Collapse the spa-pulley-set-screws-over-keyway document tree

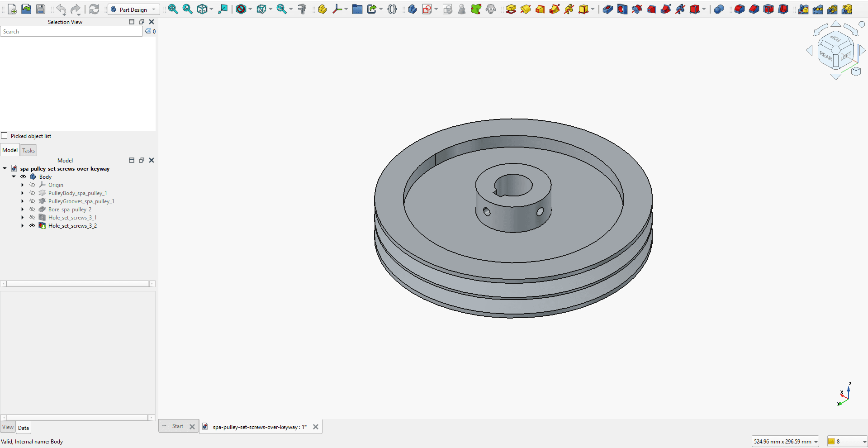pyautogui.click(x=5, y=169)
